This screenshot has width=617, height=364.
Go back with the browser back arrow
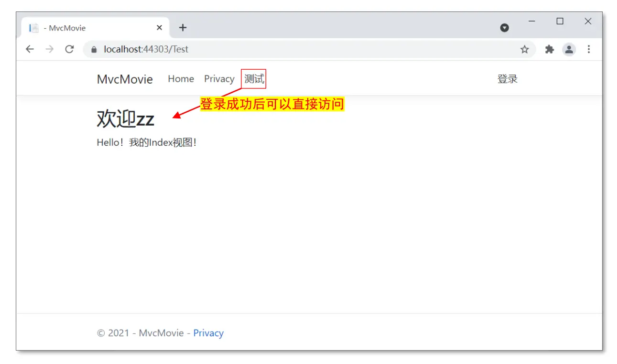click(30, 49)
